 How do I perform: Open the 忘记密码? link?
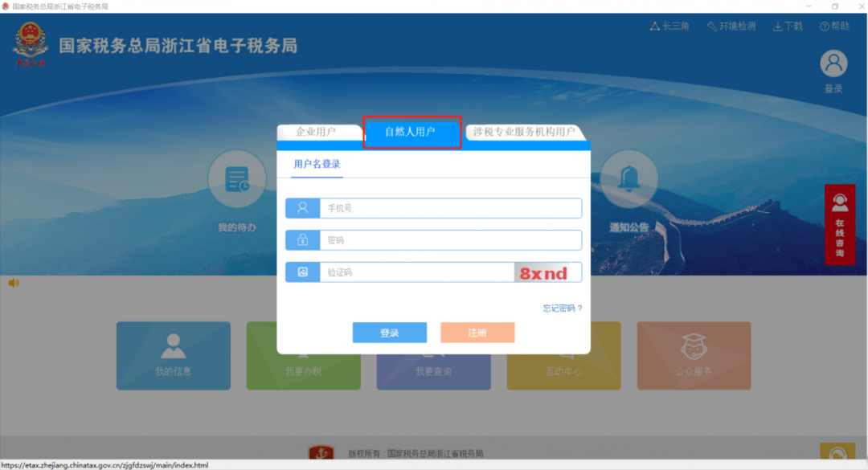click(x=563, y=308)
